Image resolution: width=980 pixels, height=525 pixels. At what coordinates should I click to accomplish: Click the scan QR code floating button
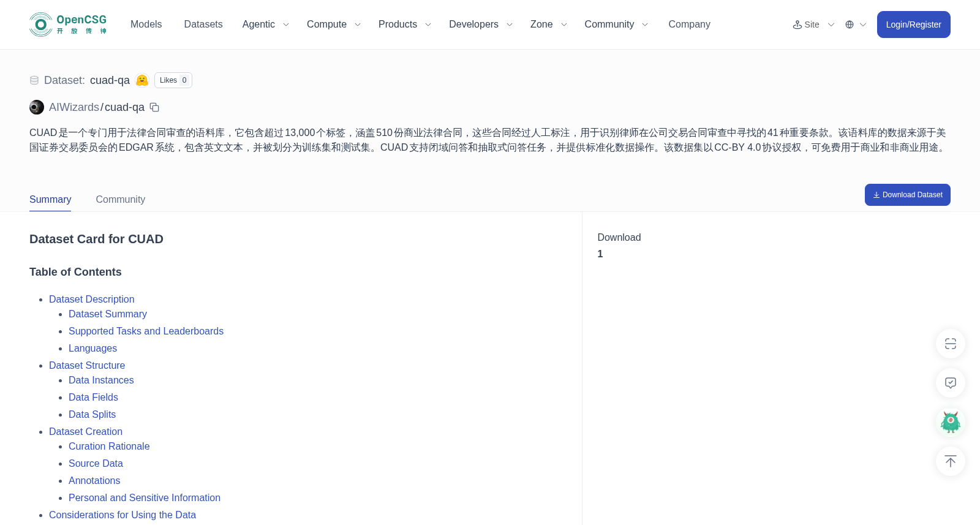951,344
